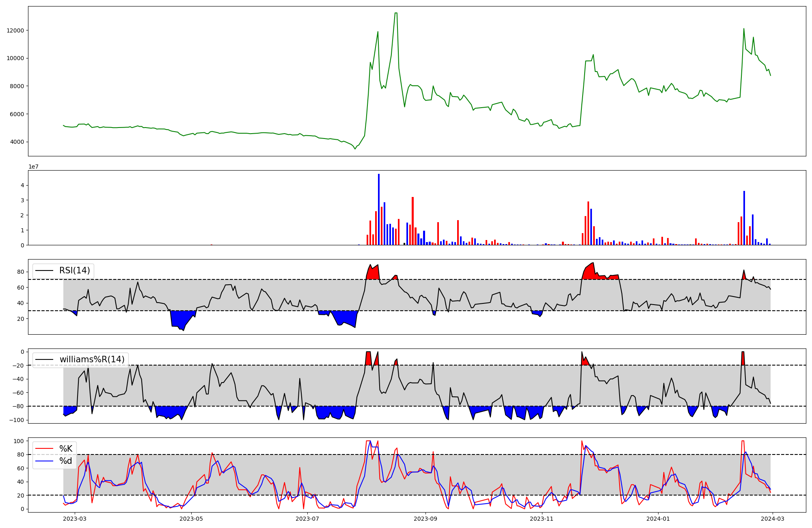
Task: Click the 2024-01 x-axis date label
Action: click(x=658, y=519)
